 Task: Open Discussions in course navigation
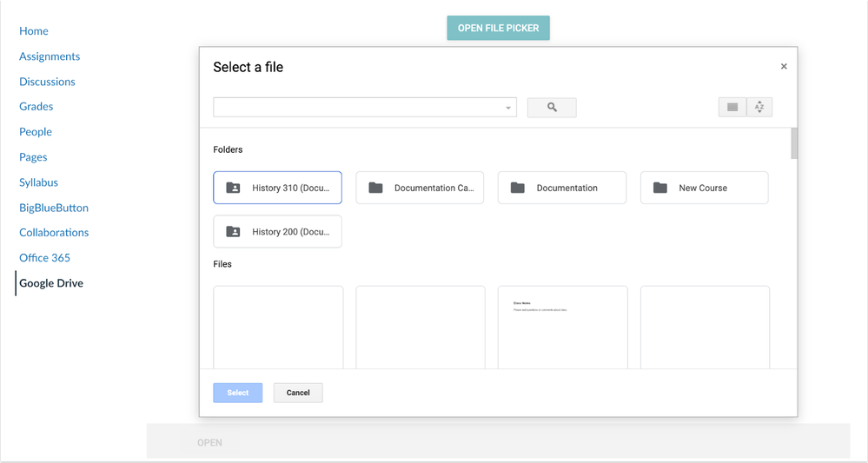click(47, 82)
